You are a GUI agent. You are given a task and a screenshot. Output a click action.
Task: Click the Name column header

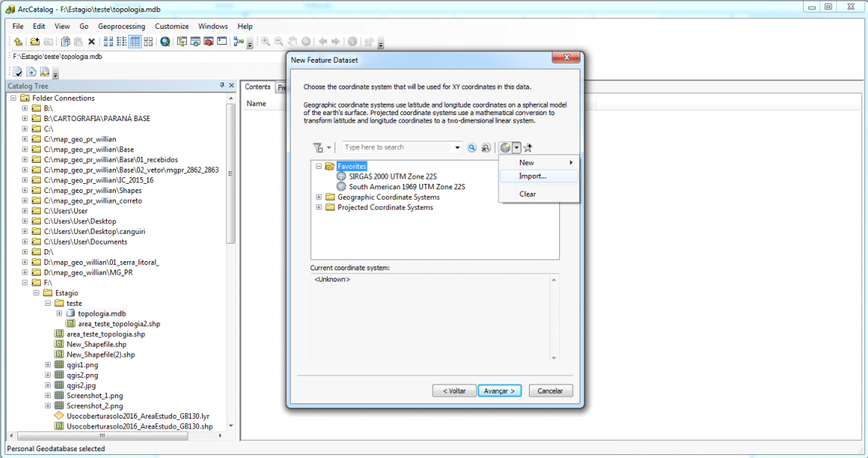click(257, 104)
